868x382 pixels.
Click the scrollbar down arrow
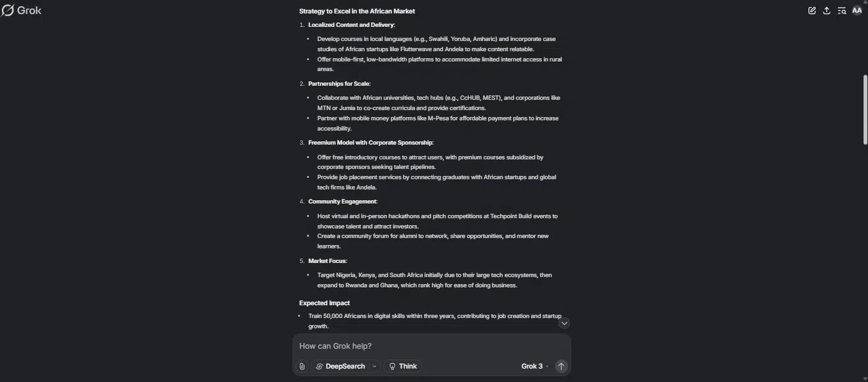pyautogui.click(x=865, y=379)
